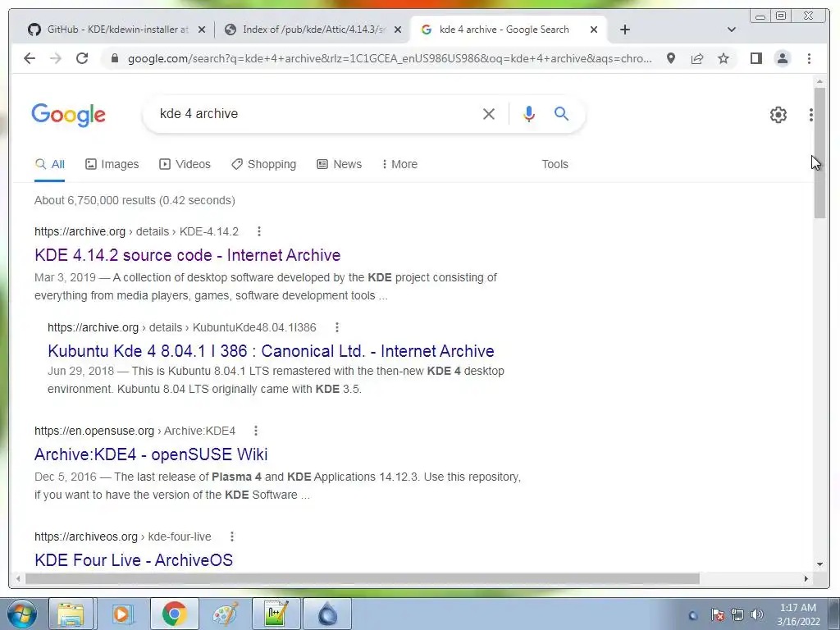Expand the tab search dropdown arrow

tap(731, 30)
